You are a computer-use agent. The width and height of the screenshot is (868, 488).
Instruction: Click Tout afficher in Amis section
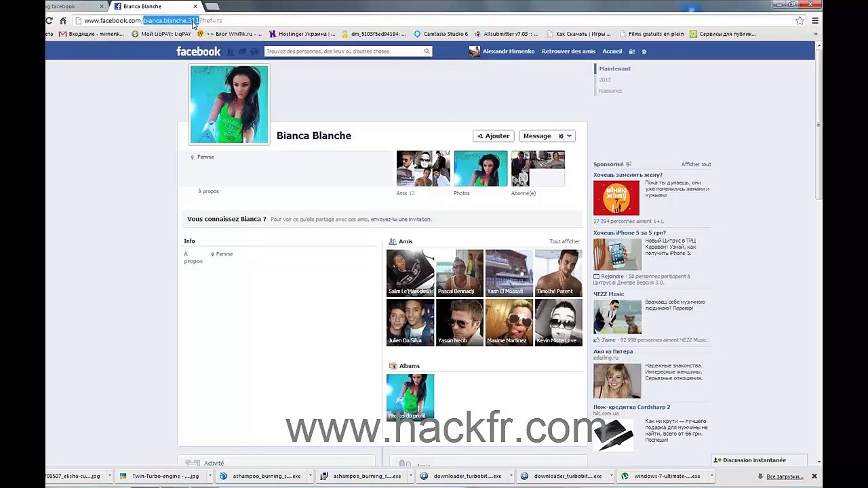coord(564,241)
